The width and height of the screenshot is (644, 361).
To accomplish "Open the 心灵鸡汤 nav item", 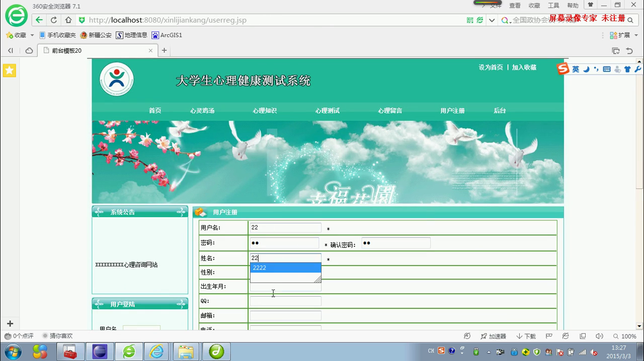I will click(202, 111).
